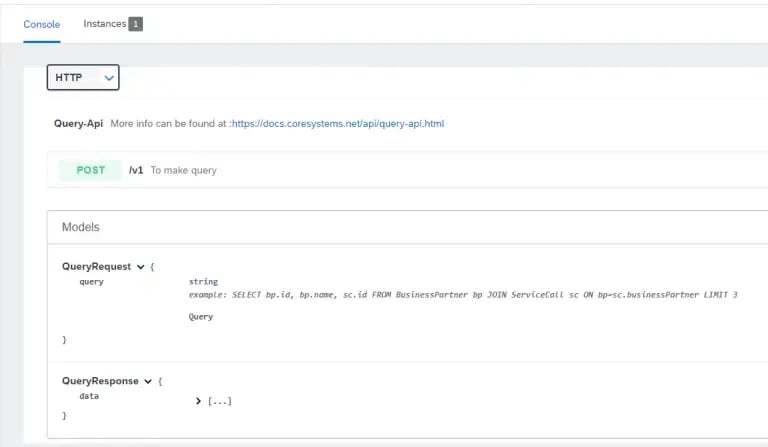The height and width of the screenshot is (447, 768).
Task: Expand the data [...] array arrow
Action: click(198, 401)
